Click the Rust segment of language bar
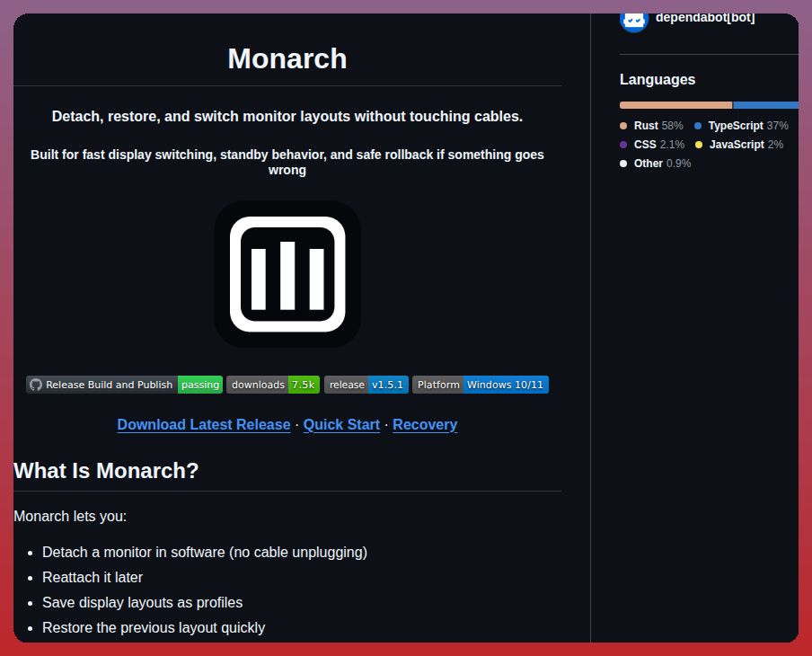The image size is (812, 656). click(675, 105)
